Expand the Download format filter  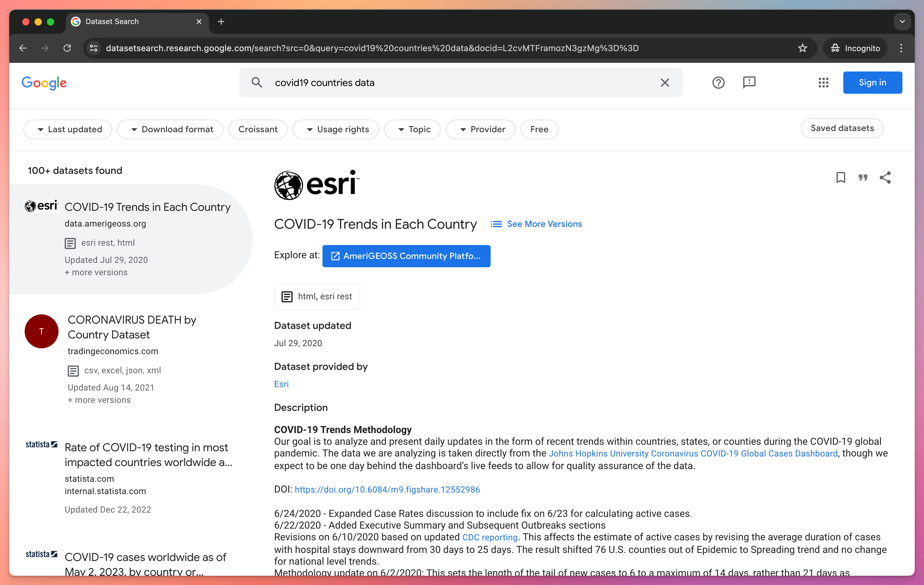click(170, 129)
